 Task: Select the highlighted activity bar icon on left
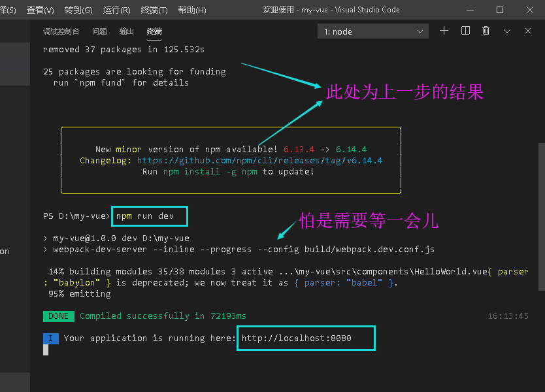pyautogui.click(x=14, y=63)
